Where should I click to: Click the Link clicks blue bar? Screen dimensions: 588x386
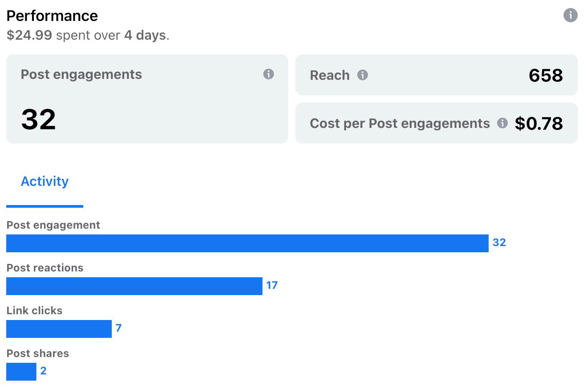click(59, 329)
